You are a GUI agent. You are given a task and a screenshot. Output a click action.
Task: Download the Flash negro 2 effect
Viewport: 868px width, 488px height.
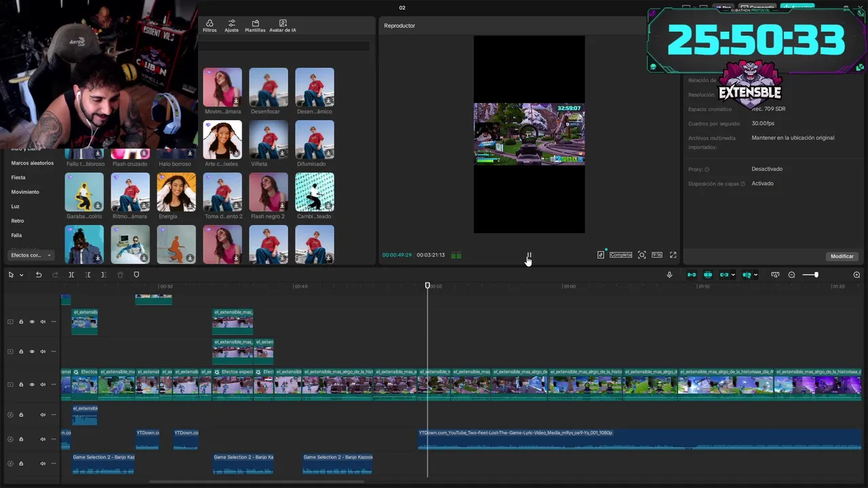point(283,205)
